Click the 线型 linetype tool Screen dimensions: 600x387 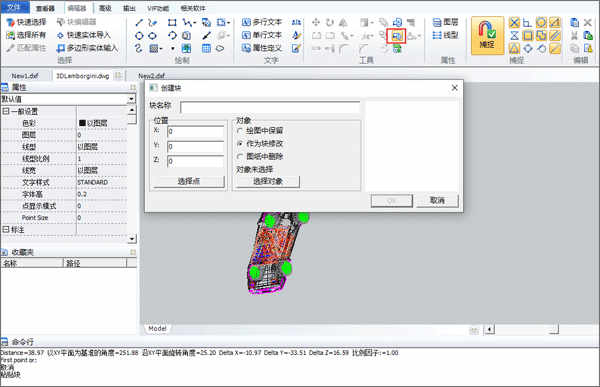pyautogui.click(x=445, y=35)
